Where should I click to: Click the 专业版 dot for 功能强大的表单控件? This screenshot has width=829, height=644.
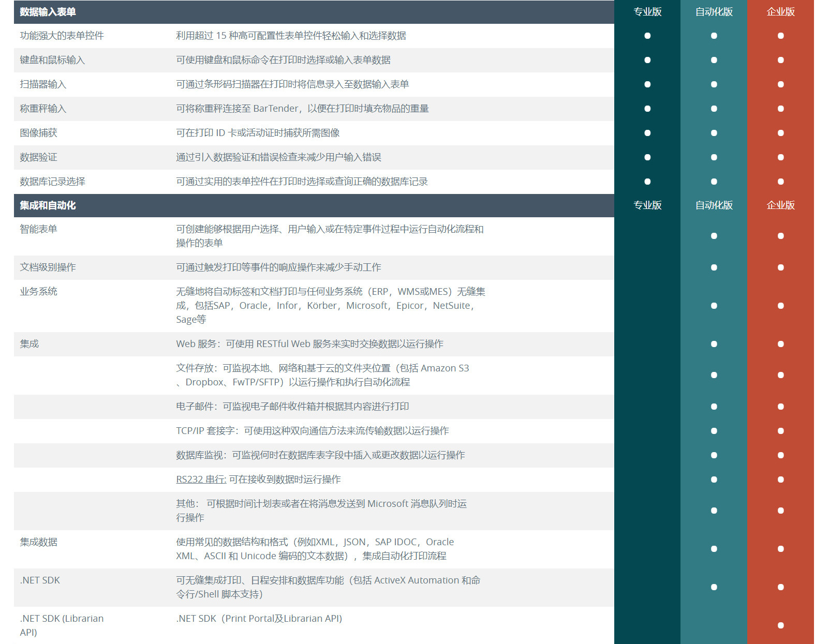tap(647, 36)
